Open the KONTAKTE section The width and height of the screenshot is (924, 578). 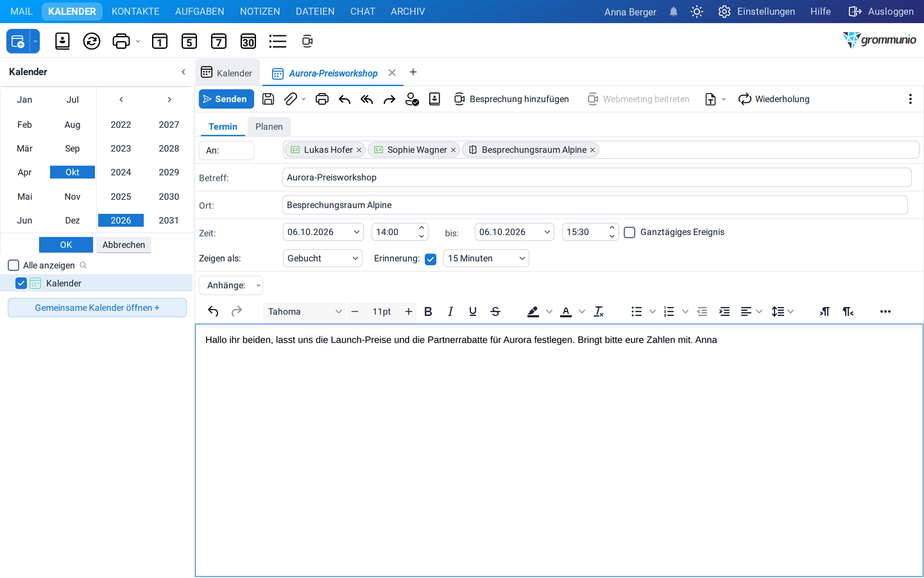tap(135, 12)
